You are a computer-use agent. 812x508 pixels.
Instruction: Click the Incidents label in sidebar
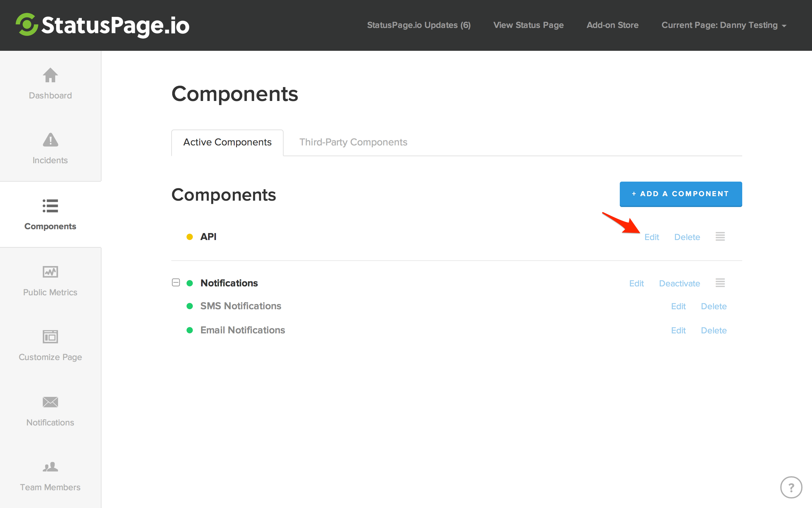pos(50,160)
